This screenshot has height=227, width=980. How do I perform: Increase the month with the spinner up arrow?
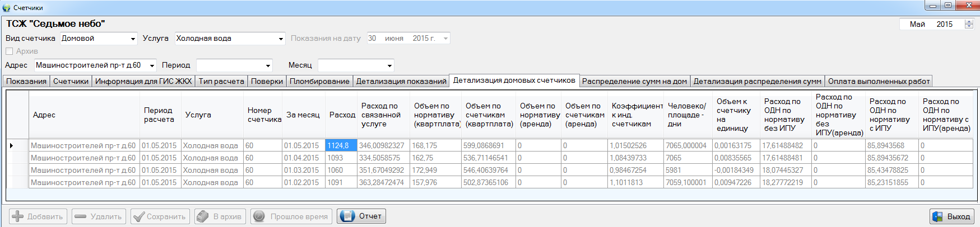969,22
